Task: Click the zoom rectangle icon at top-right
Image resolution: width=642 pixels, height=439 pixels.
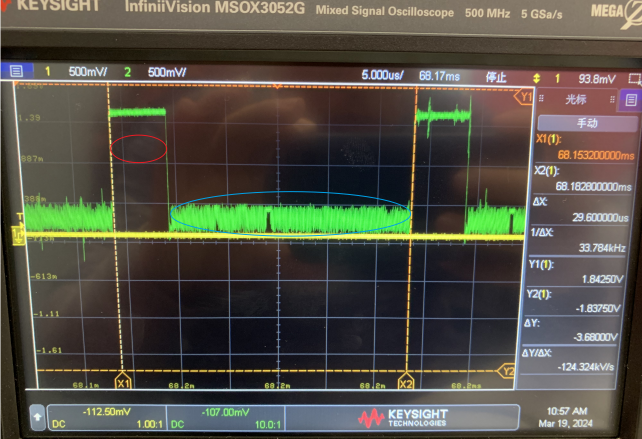Action: tap(635, 78)
